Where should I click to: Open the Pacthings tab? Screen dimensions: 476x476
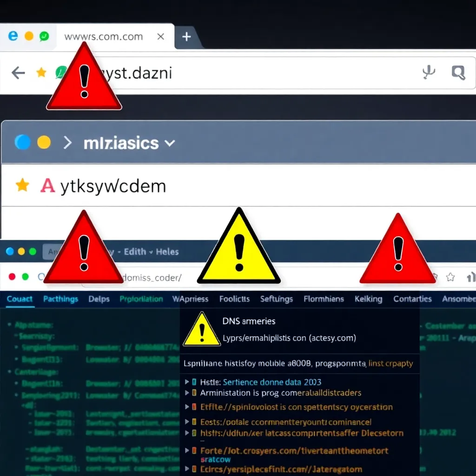[60, 299]
